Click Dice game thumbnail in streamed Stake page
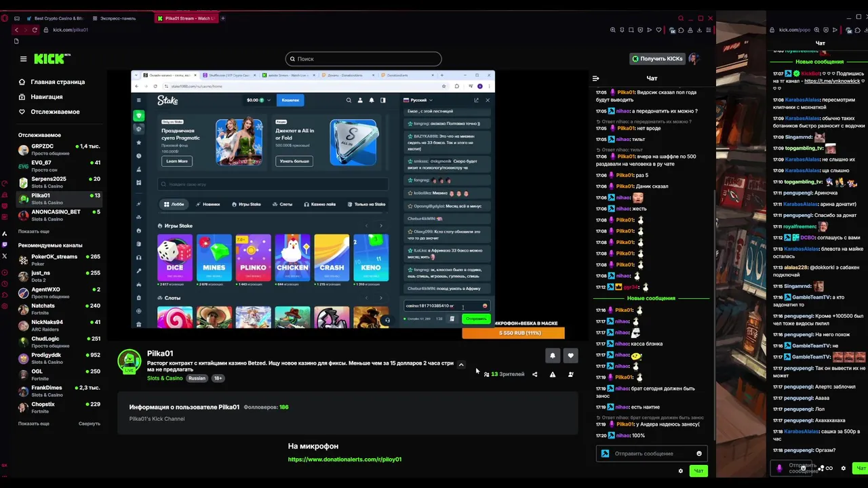Viewport: 868px width, 488px height. point(175,258)
